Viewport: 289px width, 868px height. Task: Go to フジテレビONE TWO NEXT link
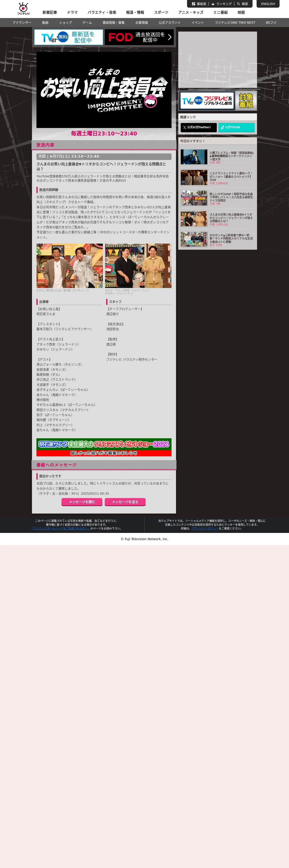click(x=235, y=23)
